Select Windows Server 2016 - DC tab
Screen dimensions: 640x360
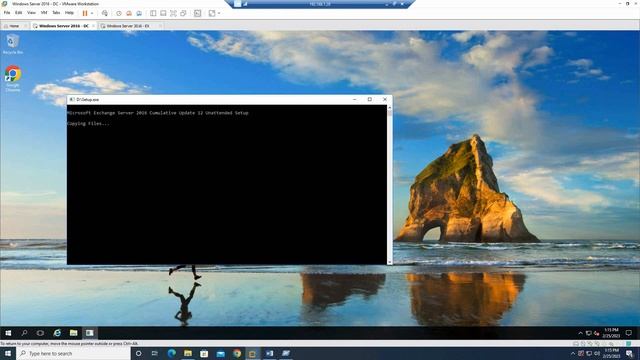pos(64,26)
